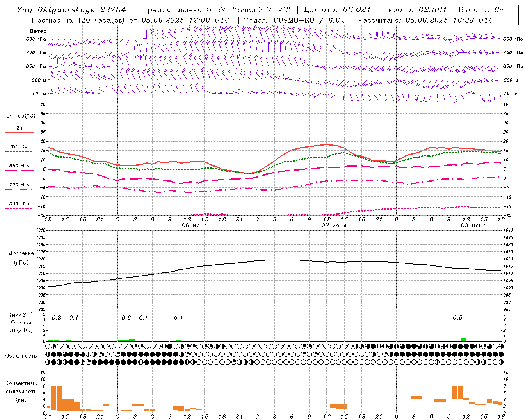Click the tall orange convective bar near hour 12
This screenshot has width=525, height=420.
tap(56, 398)
